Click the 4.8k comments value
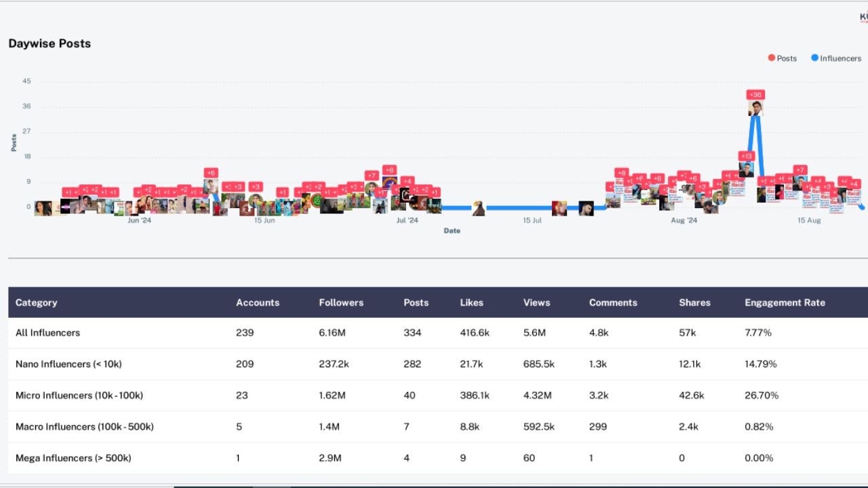 click(x=599, y=333)
